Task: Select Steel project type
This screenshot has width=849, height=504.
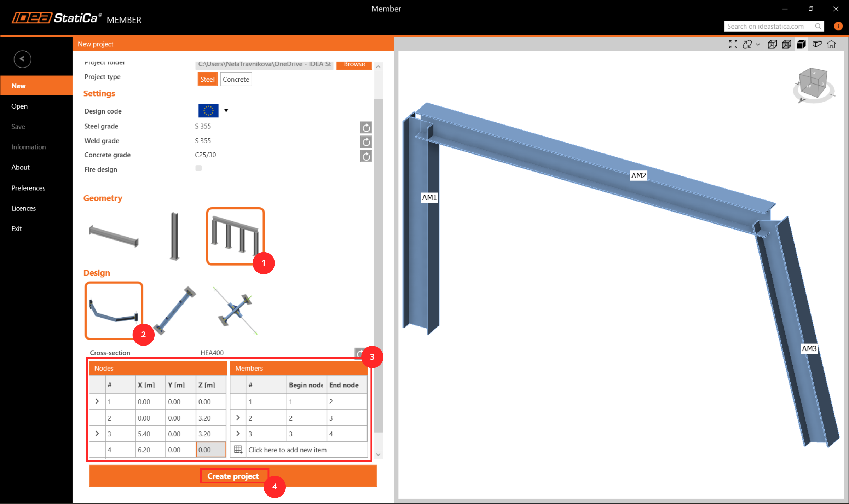Action: [207, 80]
